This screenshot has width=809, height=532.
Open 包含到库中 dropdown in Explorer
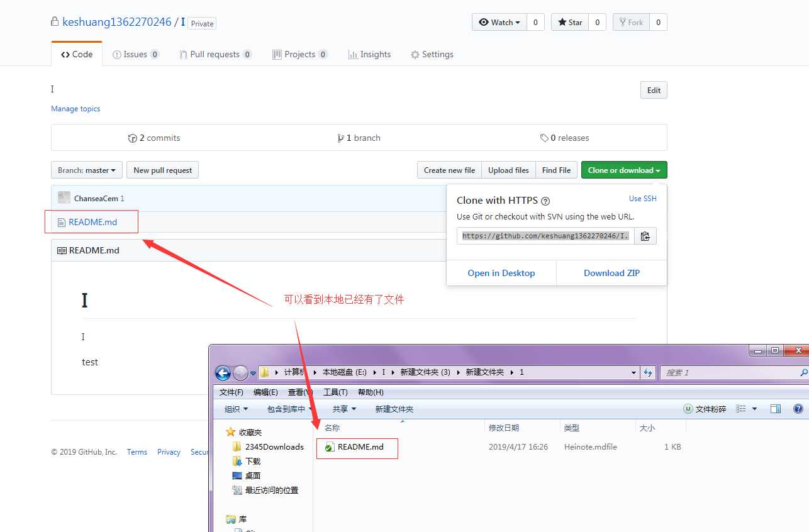tap(291, 409)
